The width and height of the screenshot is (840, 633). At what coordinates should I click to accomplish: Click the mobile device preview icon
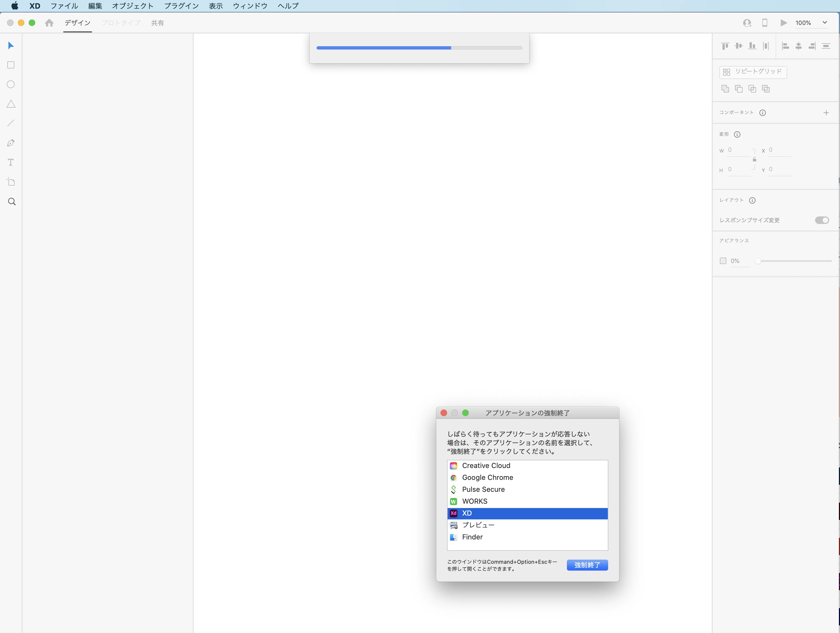(x=765, y=23)
